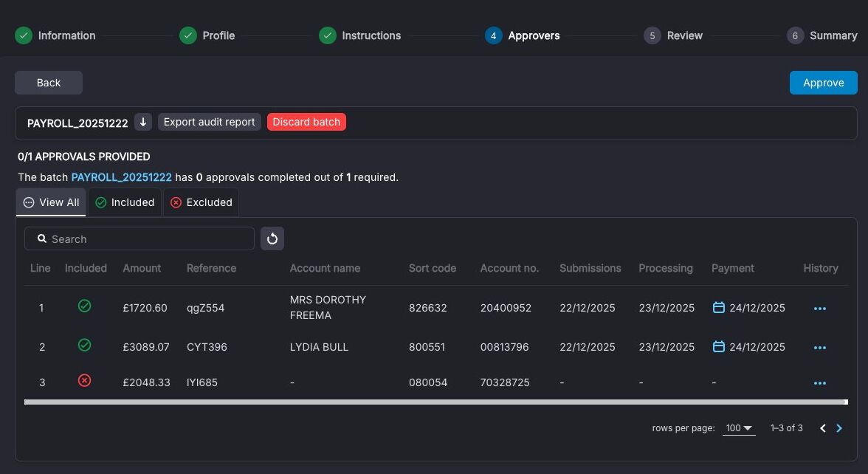Focus the Search input field
868x474 pixels.
pyautogui.click(x=139, y=238)
